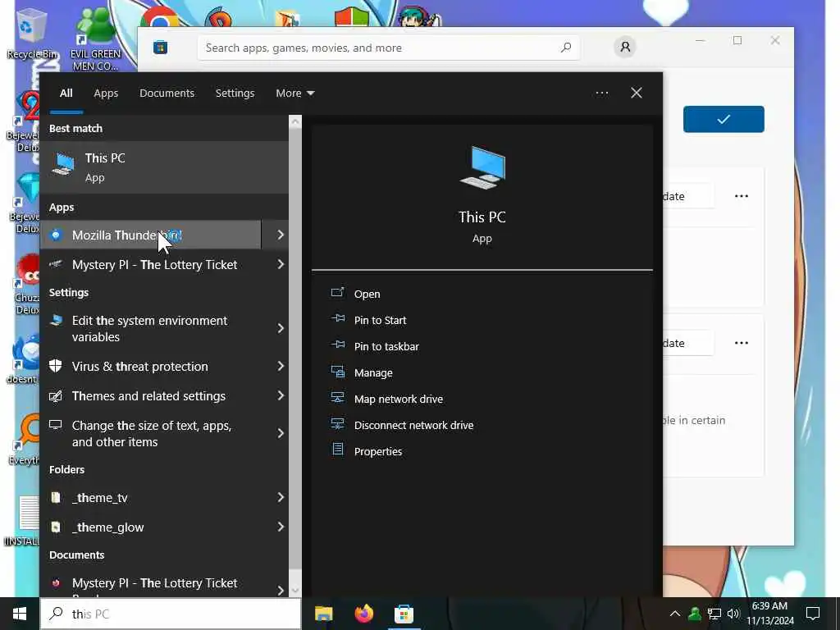The height and width of the screenshot is (630, 840).
Task: Open the More filter dropdown
Action: [294, 94]
